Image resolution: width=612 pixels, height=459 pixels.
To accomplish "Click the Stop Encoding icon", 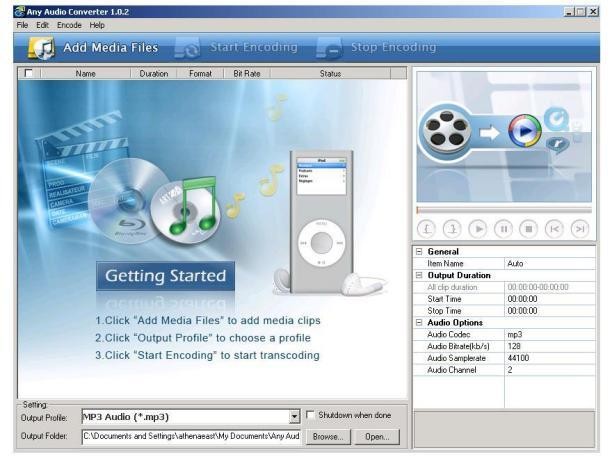I will [x=329, y=48].
